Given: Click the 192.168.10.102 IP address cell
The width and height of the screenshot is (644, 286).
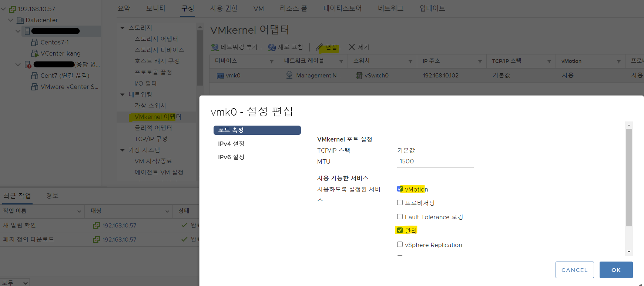Looking at the screenshot, I should tap(441, 76).
